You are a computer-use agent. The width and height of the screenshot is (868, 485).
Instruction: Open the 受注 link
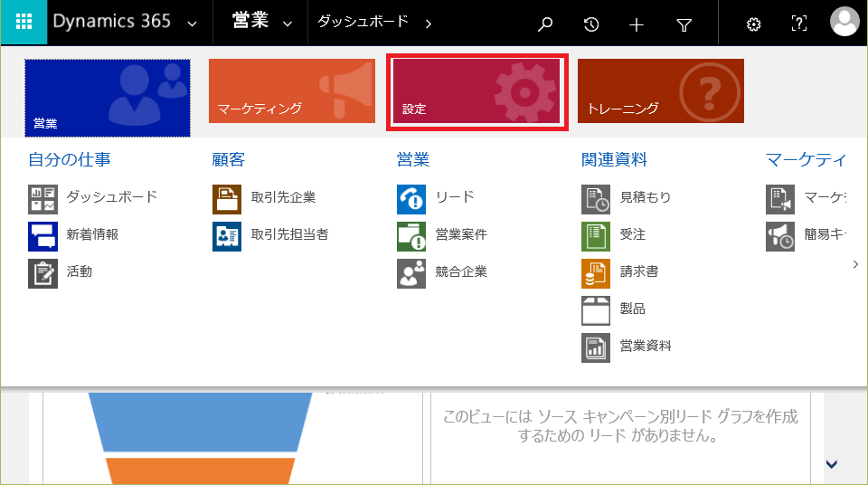(x=632, y=234)
